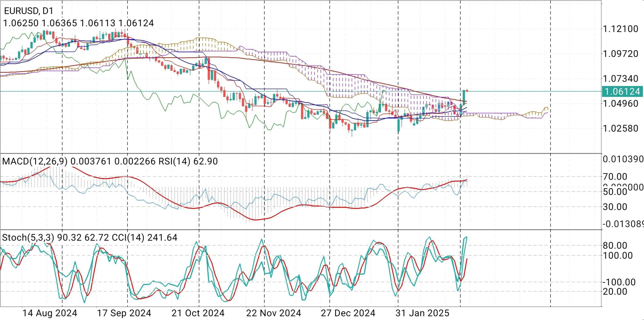Screen dimensions: 644x320
Task: Click the 27 Dec 2024 date label
Action: click(348, 313)
